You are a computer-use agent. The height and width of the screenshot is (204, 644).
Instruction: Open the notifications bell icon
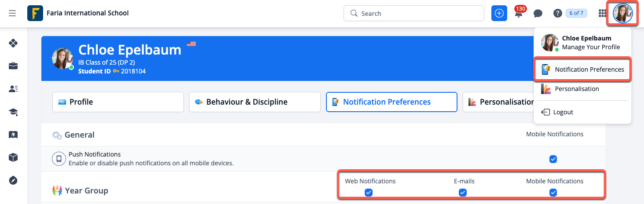(519, 13)
